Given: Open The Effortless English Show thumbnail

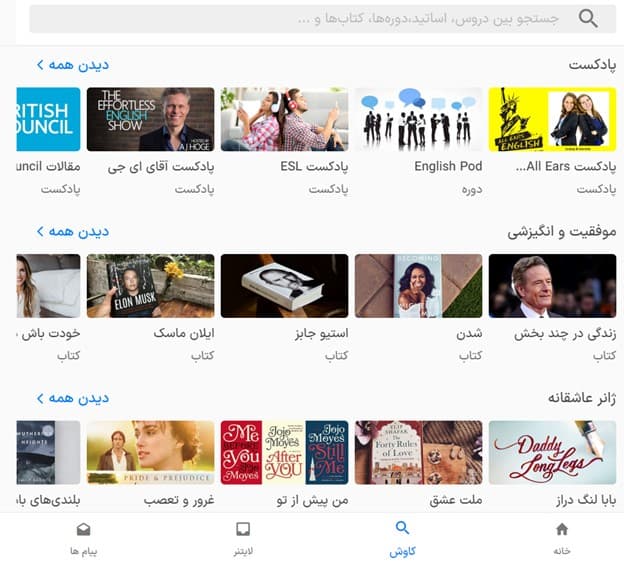Looking at the screenshot, I should 150,119.
